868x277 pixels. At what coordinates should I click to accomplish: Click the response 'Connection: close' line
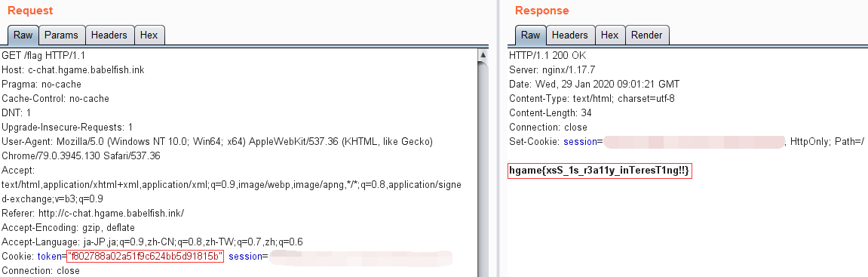pos(548,128)
